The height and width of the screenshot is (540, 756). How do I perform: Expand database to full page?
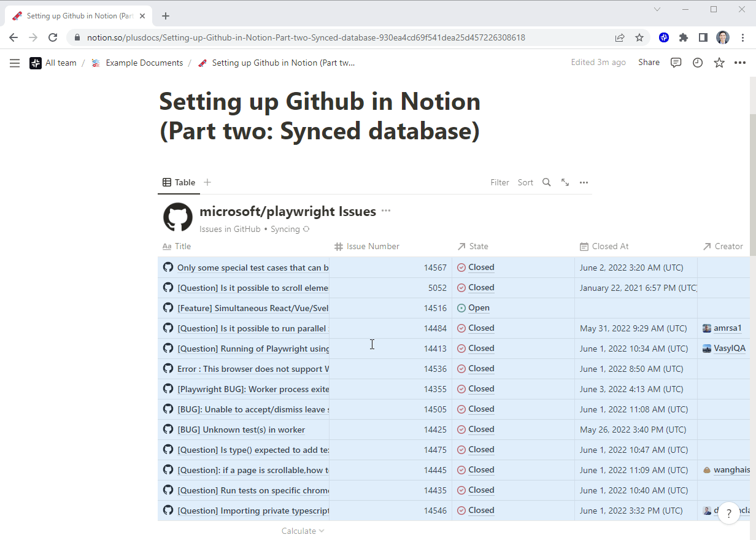565,182
